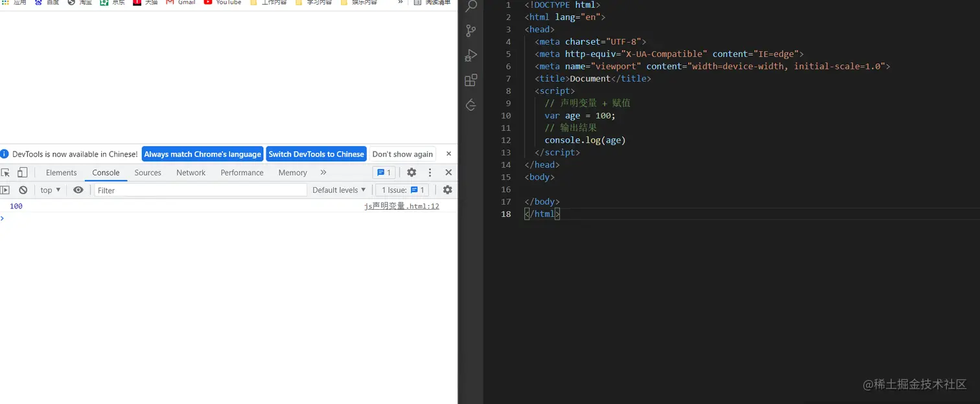Screen dimensions: 980x404
Task: Open the Default levels dropdown
Action: (339, 190)
